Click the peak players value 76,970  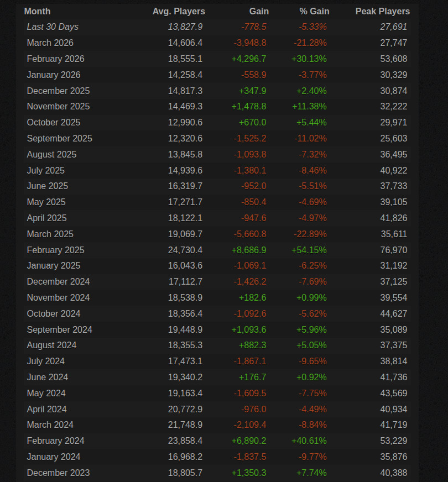(394, 250)
